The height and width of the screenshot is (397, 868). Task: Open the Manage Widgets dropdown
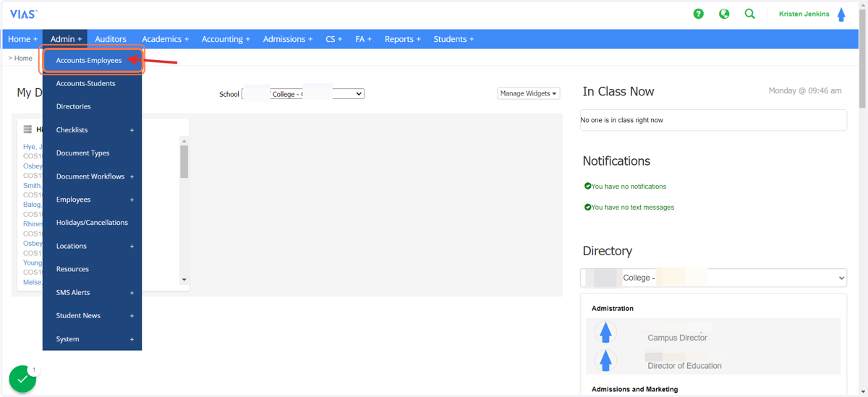[529, 93]
